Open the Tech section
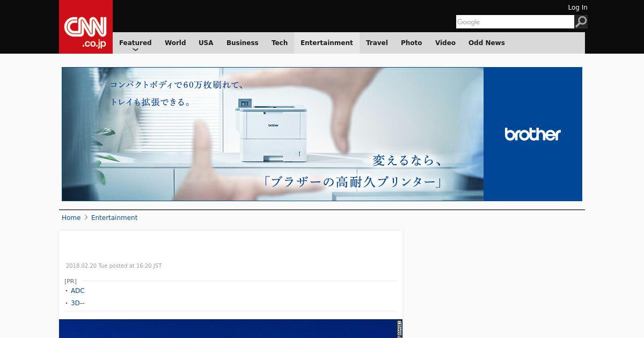The height and width of the screenshot is (338, 644). tap(280, 43)
